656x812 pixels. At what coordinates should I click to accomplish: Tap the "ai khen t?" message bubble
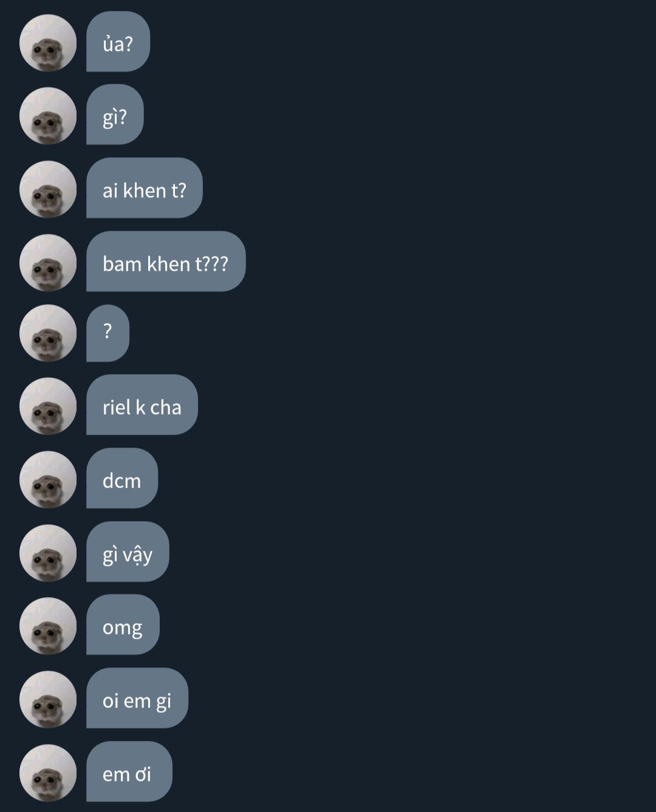coord(144,188)
